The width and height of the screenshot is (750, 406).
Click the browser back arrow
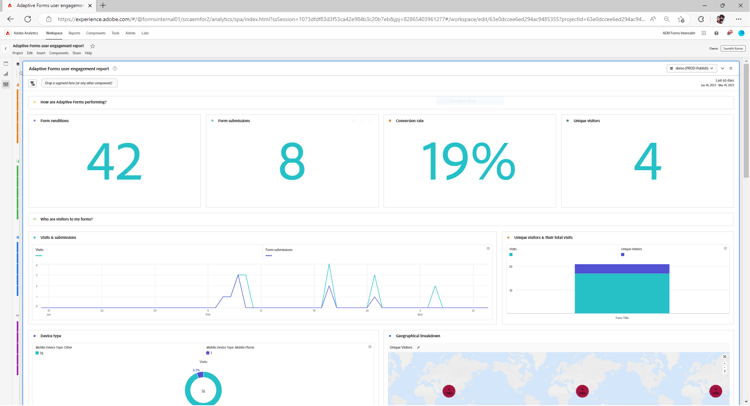point(11,19)
